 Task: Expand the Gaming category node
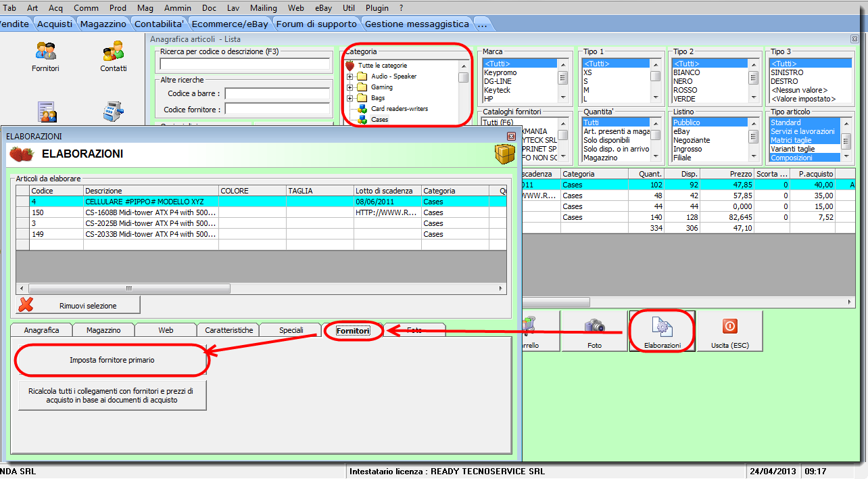pos(349,87)
